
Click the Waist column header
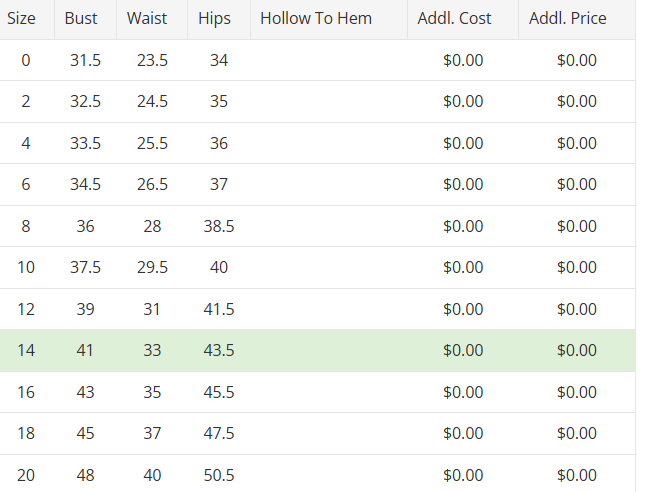[147, 19]
